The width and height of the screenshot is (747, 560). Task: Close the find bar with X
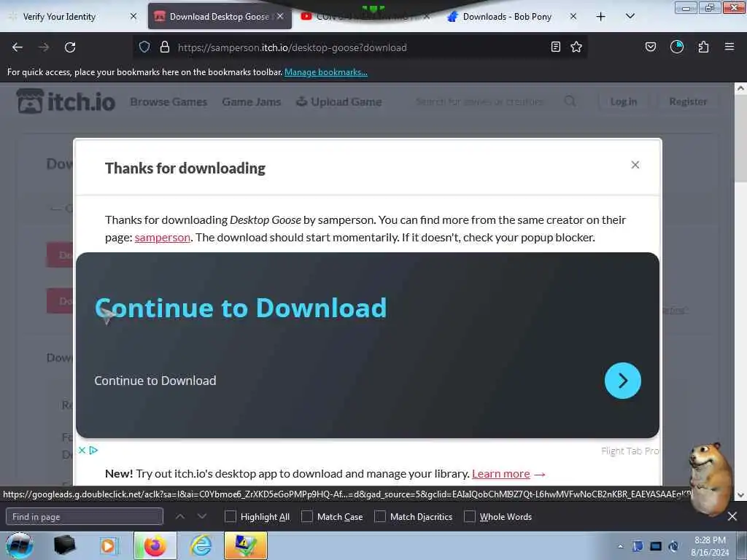(732, 516)
